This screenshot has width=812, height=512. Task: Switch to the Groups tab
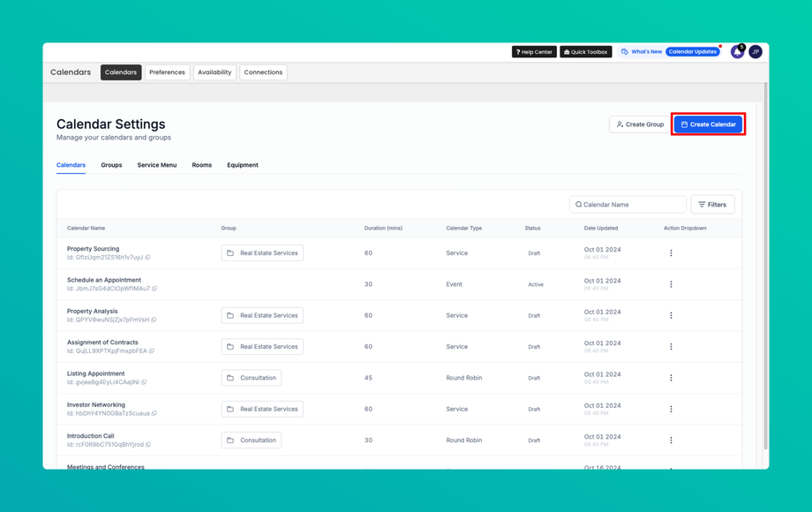[x=111, y=165]
